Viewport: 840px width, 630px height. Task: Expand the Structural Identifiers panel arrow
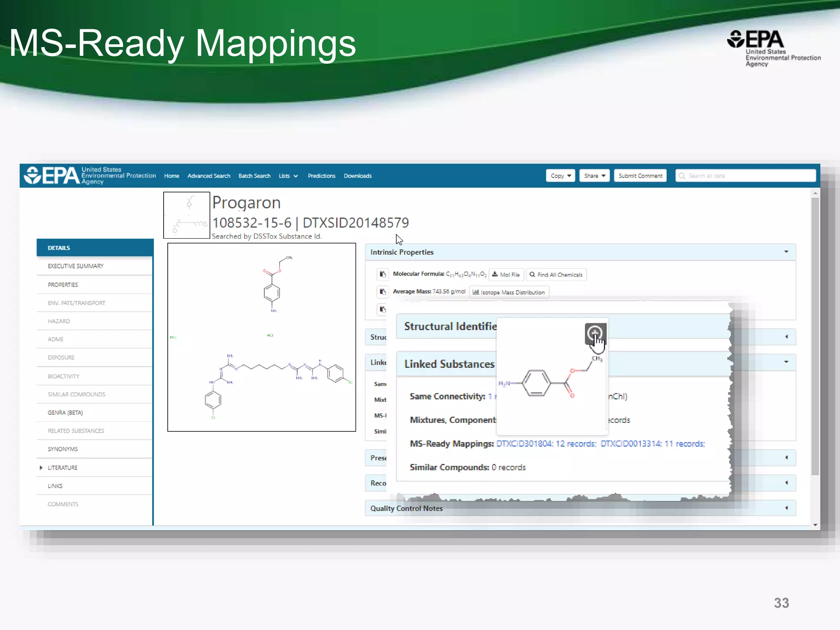point(786,337)
